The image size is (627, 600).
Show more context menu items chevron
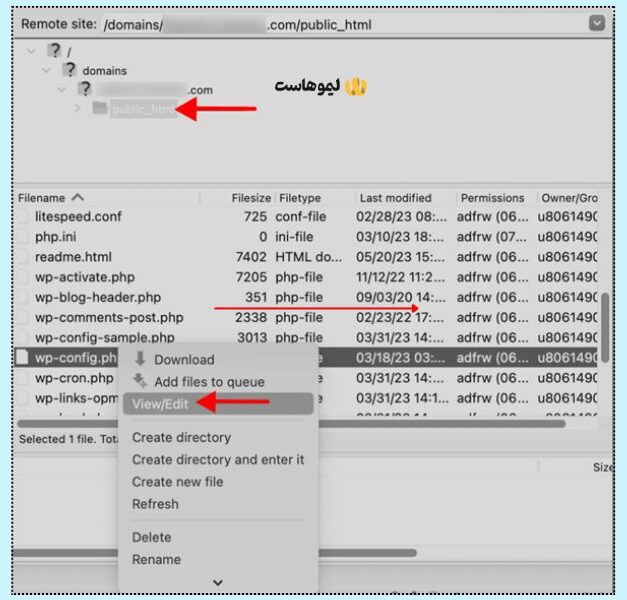[x=218, y=582]
